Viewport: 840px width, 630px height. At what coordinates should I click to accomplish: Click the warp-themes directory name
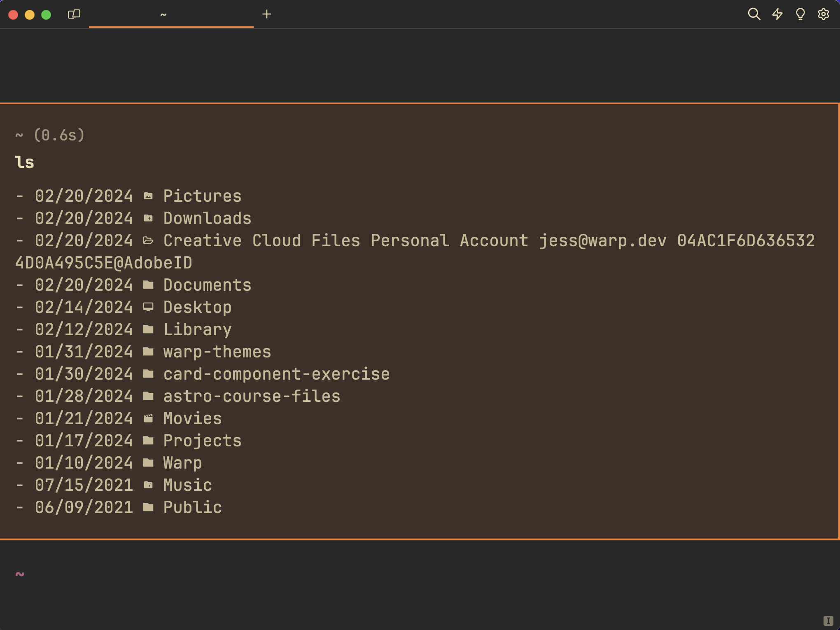pos(217,352)
